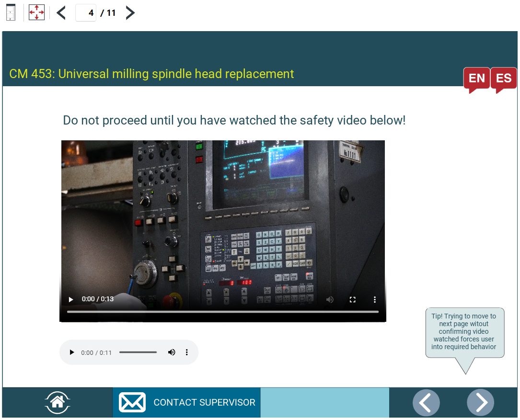Click the envelope icon next to Contact Supervisor

point(132,402)
